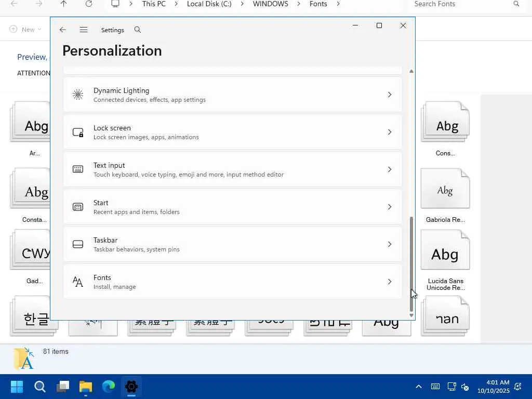Open the notifications bell icon

click(518, 387)
